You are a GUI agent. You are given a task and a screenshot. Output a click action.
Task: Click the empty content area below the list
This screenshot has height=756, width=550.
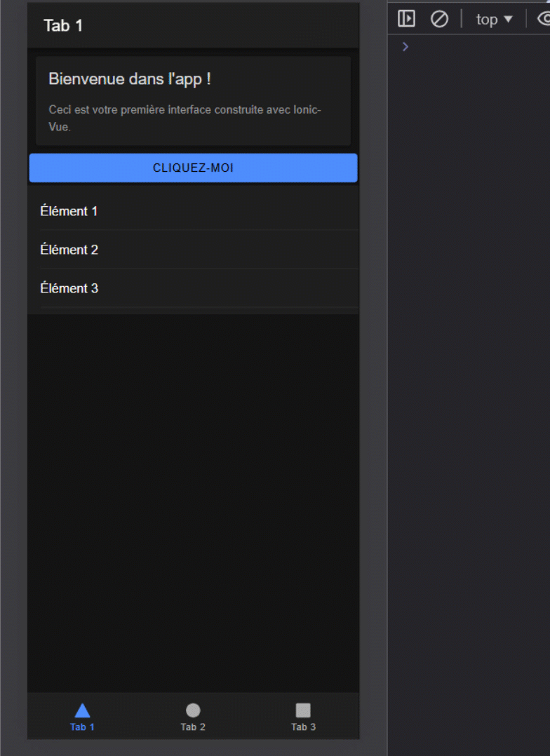pyautogui.click(x=193, y=491)
